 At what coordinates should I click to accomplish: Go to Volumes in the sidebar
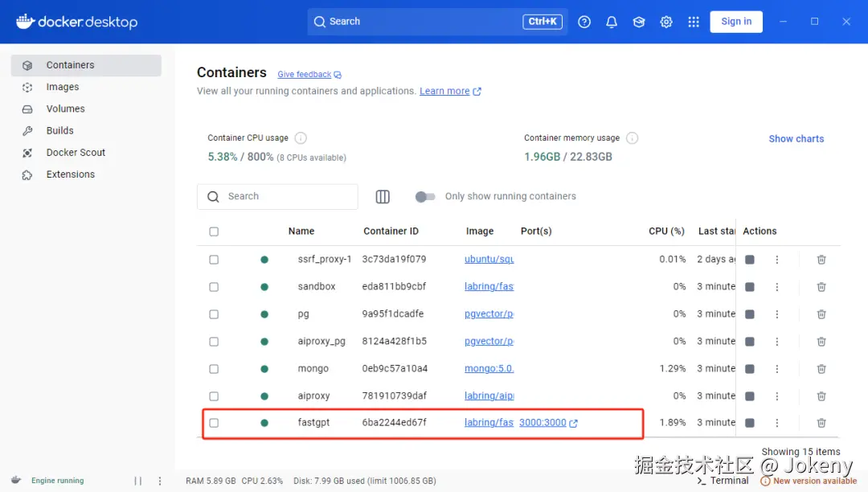click(86, 109)
